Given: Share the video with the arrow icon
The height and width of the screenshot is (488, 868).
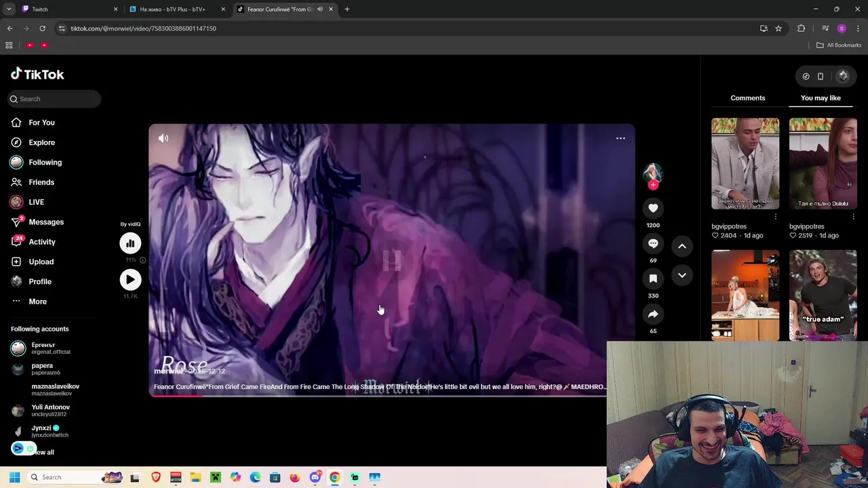Looking at the screenshot, I should coord(653,314).
